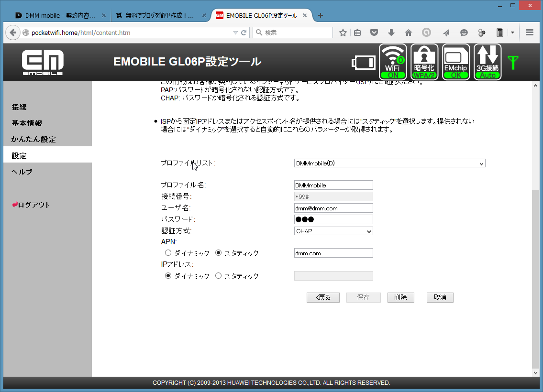Open the ヘルプ sidebar menu
The image size is (543, 392).
tap(22, 172)
